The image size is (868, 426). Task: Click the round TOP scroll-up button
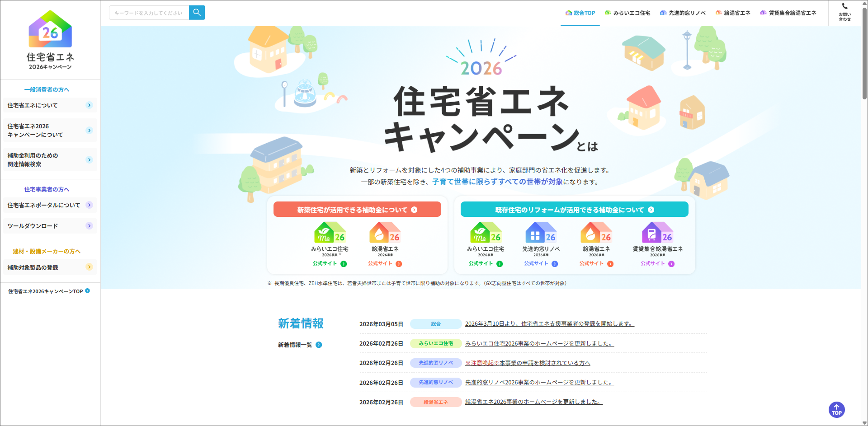[836, 410]
